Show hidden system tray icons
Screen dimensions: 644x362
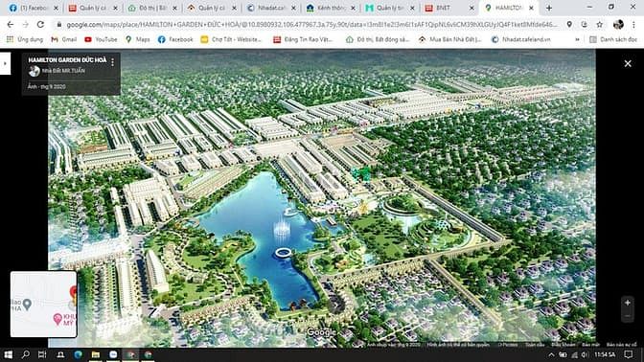(551, 355)
